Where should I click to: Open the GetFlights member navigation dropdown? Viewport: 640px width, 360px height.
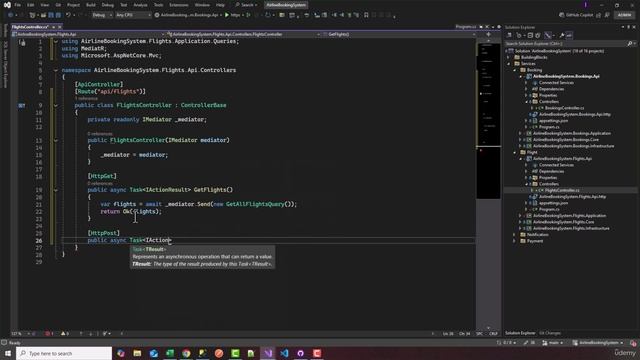click(400, 34)
